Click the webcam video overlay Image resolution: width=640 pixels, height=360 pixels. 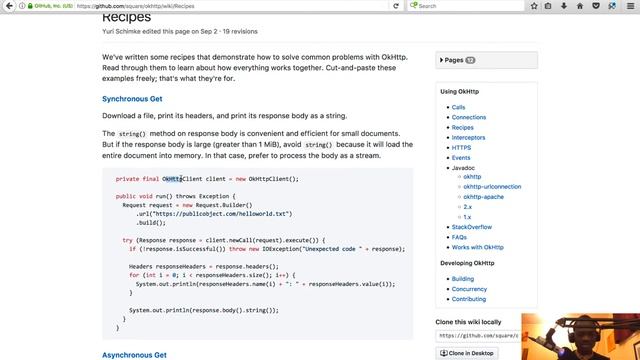click(580, 337)
